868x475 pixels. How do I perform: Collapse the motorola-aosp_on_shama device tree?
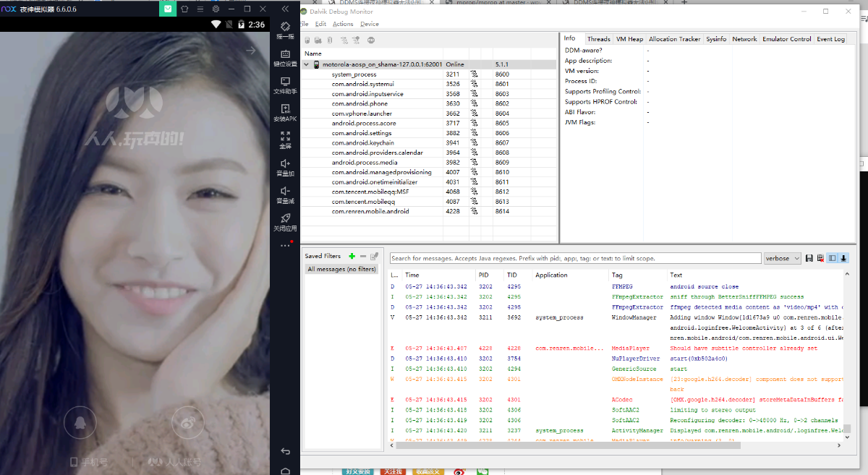(307, 65)
